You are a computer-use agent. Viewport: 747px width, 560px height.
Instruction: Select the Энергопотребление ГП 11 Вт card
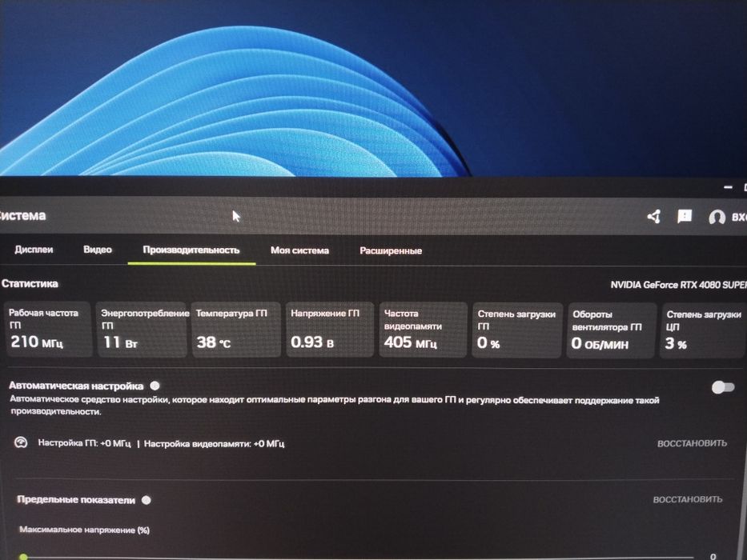pyautogui.click(x=142, y=330)
